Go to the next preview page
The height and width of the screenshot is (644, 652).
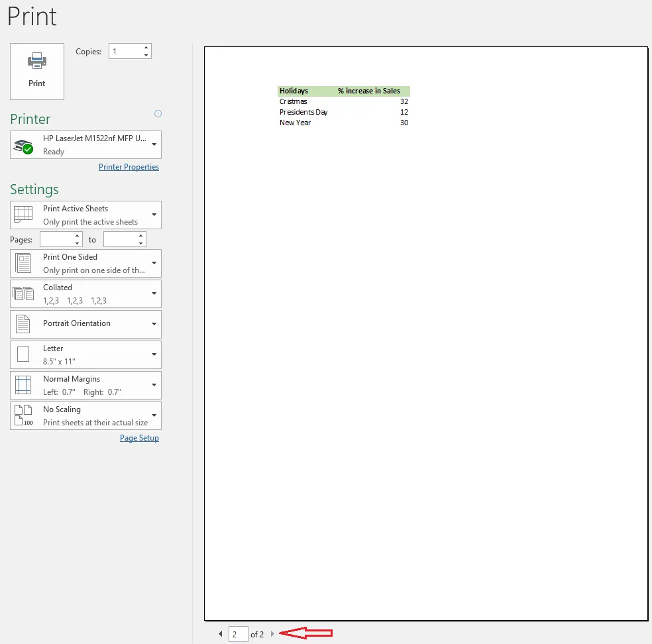272,633
